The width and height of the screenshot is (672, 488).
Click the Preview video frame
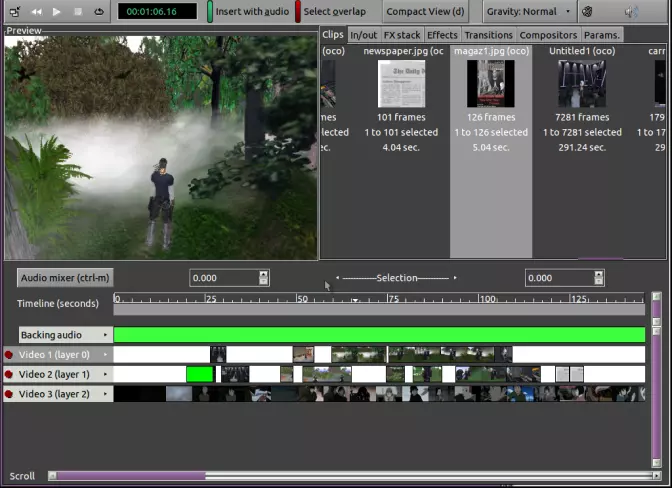[x=161, y=148]
